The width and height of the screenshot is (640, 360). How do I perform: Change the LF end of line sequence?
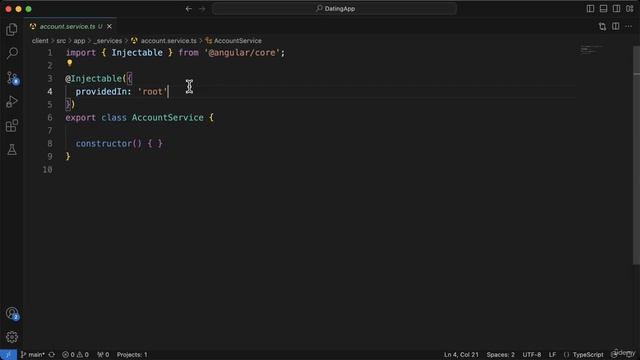[x=552, y=355]
